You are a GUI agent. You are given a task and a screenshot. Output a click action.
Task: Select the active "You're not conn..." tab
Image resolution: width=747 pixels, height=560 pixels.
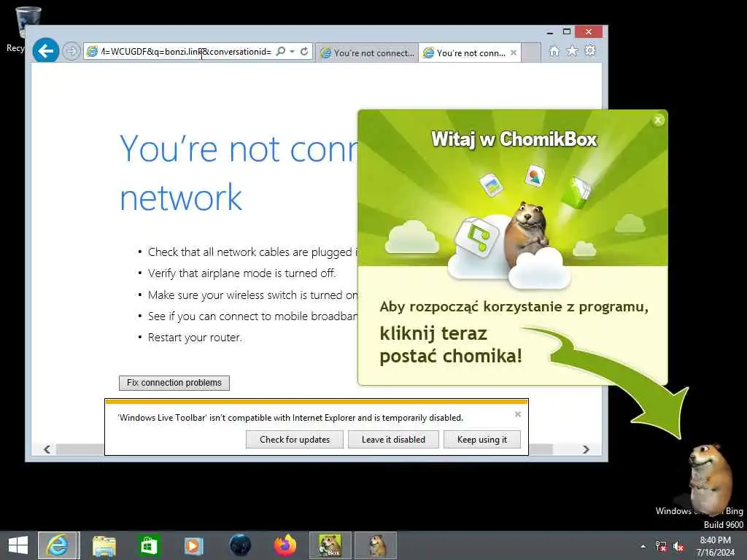470,52
